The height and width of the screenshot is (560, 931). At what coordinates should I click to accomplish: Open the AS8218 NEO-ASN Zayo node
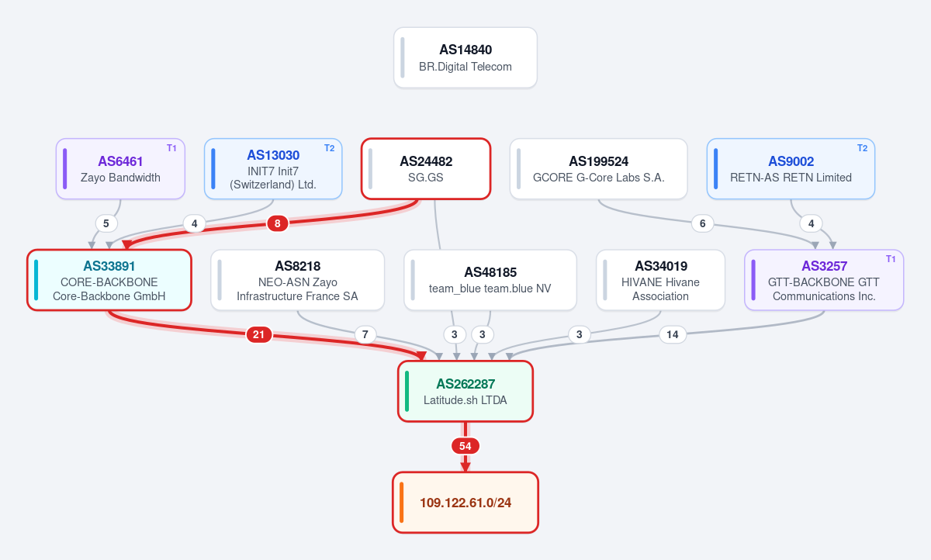[x=297, y=280]
